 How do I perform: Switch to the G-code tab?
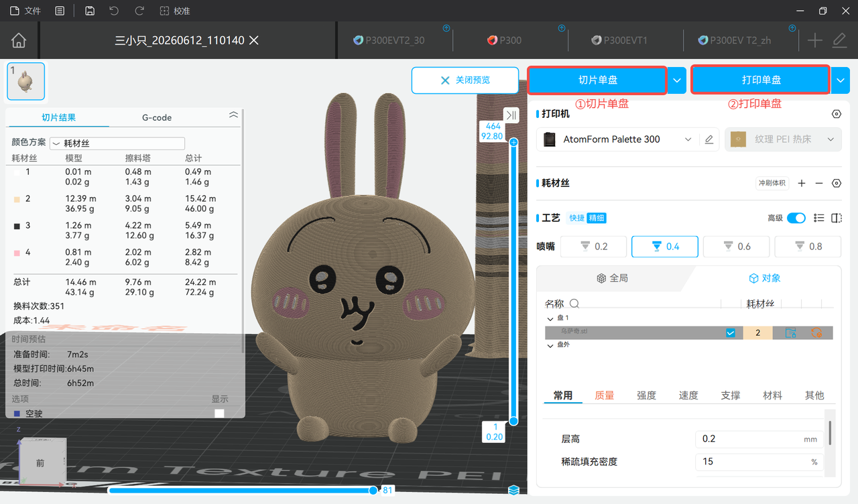point(157,117)
